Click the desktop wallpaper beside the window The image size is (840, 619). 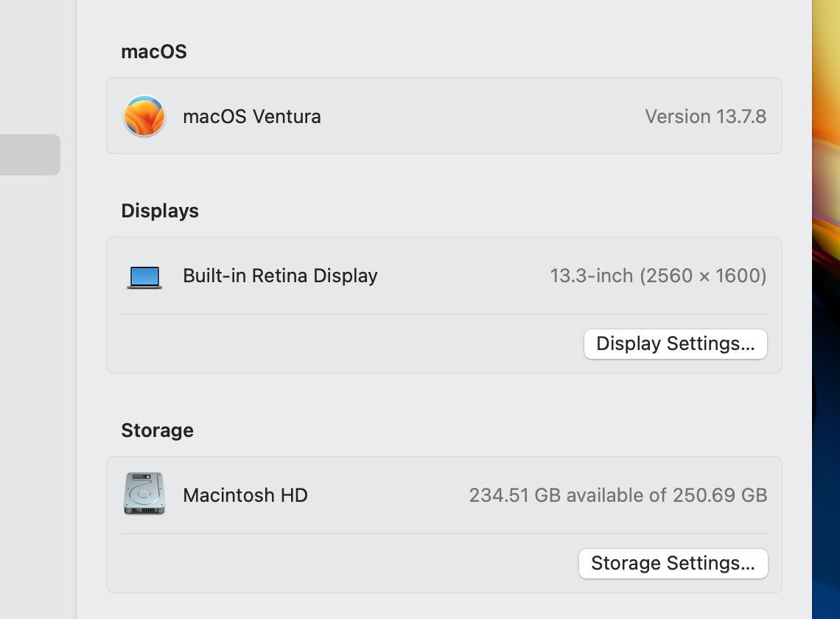click(826, 309)
